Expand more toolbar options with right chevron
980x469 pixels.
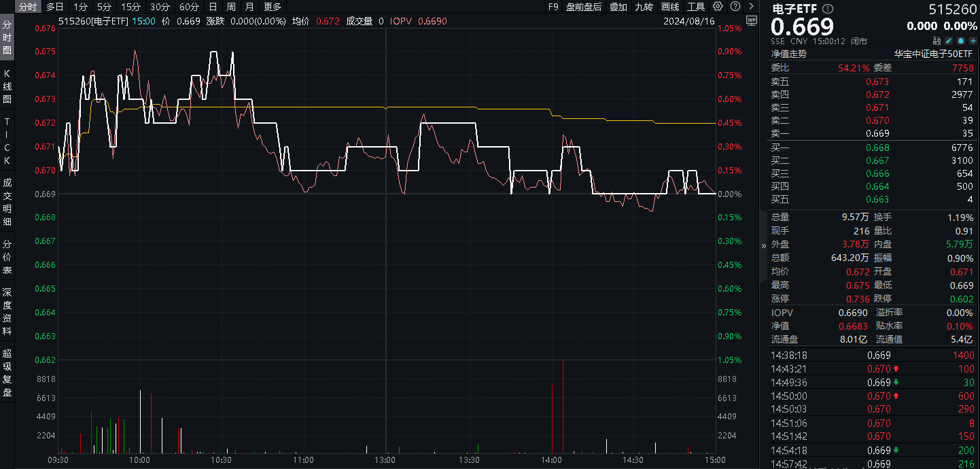[750, 7]
